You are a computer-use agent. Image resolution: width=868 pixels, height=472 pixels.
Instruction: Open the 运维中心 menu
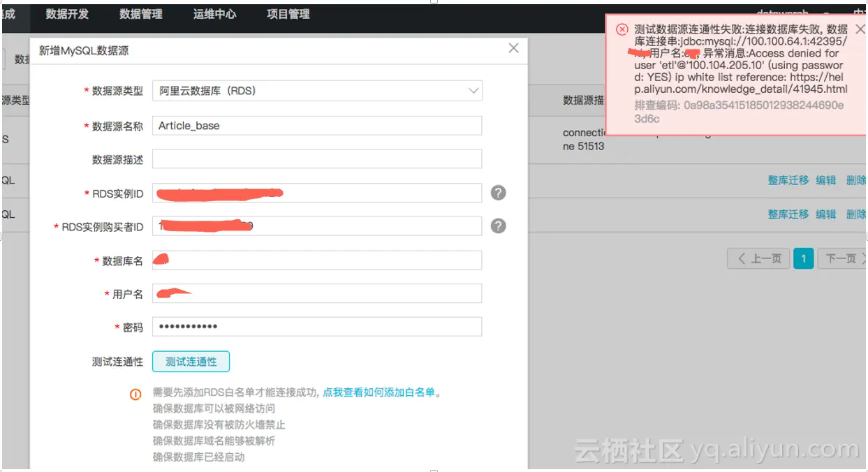coord(214,14)
